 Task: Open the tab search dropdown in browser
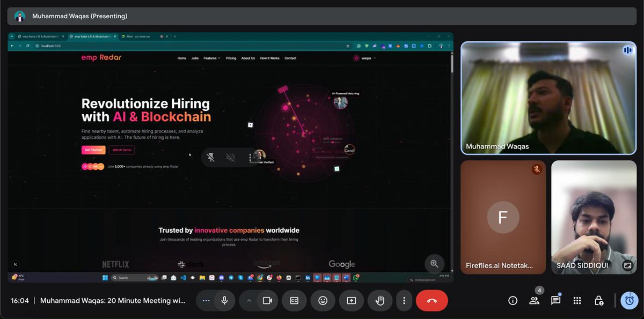(11, 36)
